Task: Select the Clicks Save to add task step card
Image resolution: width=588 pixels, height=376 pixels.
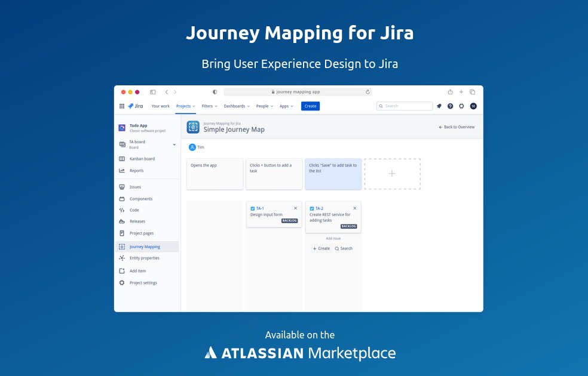Action: (x=333, y=174)
